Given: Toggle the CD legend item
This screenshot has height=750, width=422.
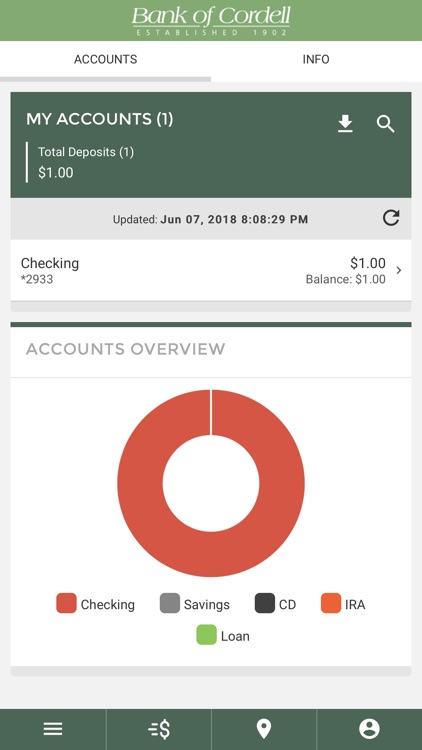Looking at the screenshot, I should [276, 604].
